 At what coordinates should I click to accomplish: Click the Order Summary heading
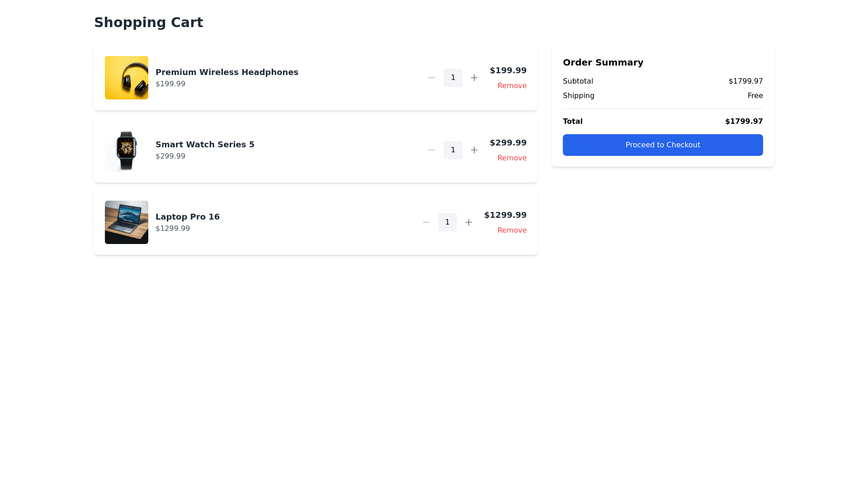[603, 62]
